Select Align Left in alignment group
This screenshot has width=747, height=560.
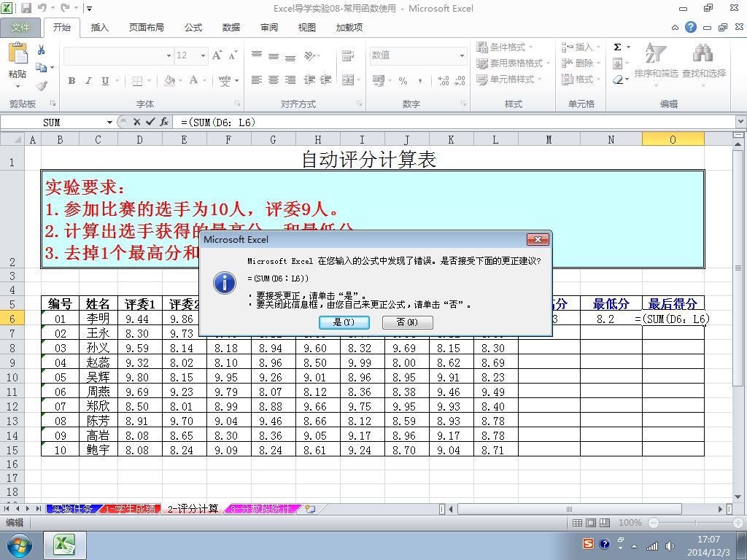click(x=257, y=80)
